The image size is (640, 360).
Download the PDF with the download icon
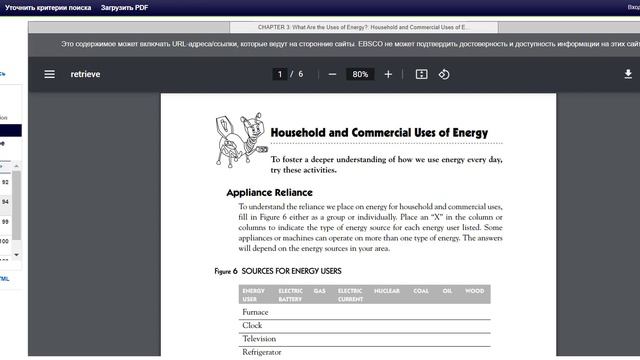(x=628, y=74)
